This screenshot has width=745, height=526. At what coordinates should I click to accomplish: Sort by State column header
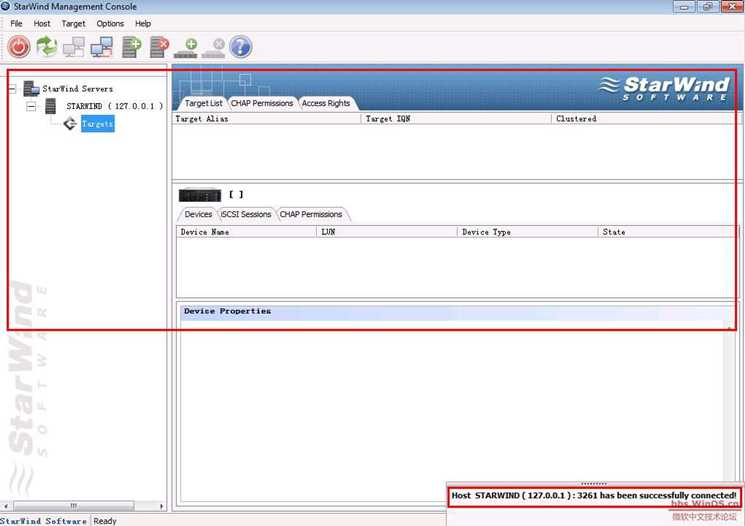[667, 232]
